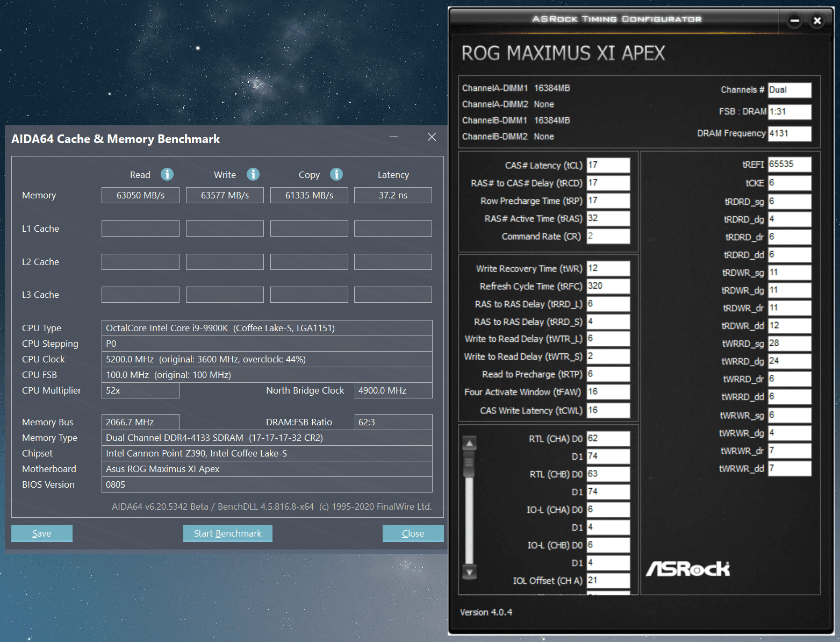840x642 pixels.
Task: Click the IO-L (CHA) D0 field
Action: [608, 510]
